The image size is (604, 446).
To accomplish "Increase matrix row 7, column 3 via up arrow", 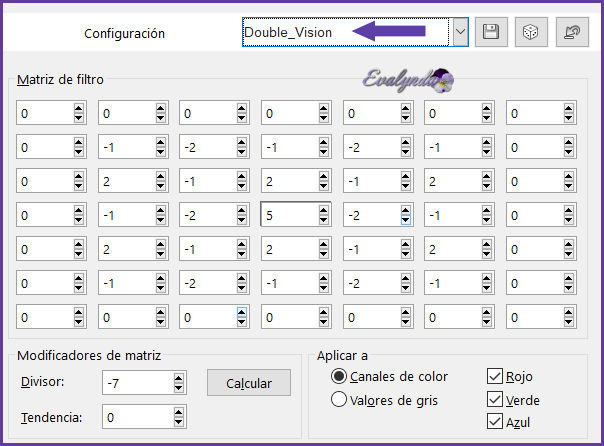I will (242, 312).
